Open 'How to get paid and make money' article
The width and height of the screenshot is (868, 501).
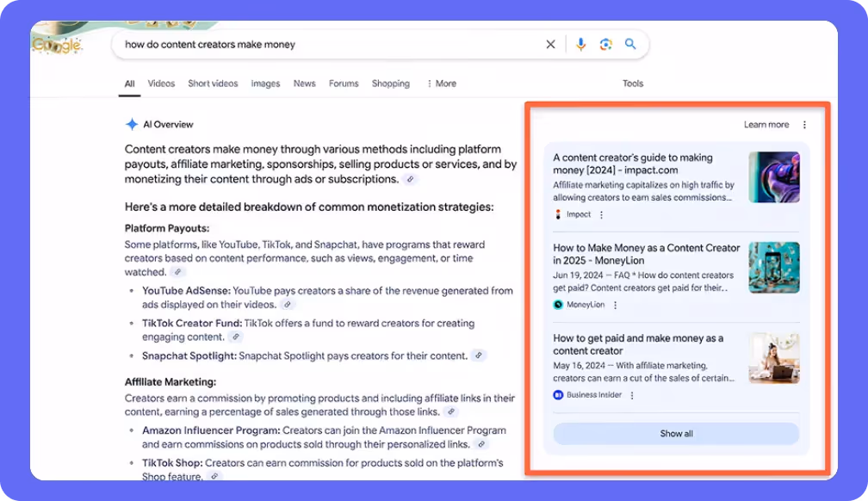638,344
